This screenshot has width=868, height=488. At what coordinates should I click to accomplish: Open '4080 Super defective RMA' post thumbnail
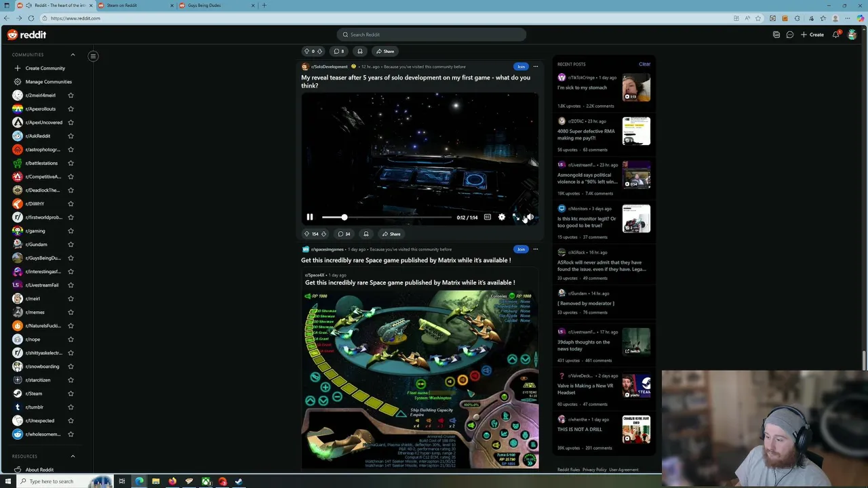(x=636, y=131)
